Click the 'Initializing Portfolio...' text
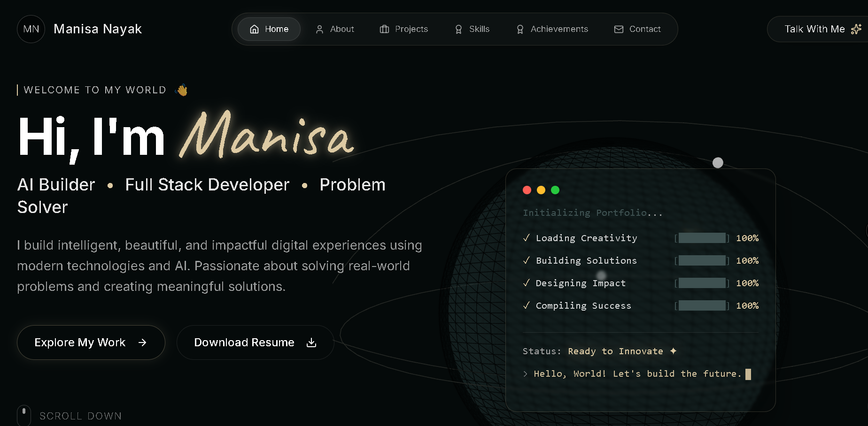Image resolution: width=868 pixels, height=426 pixels. (593, 213)
